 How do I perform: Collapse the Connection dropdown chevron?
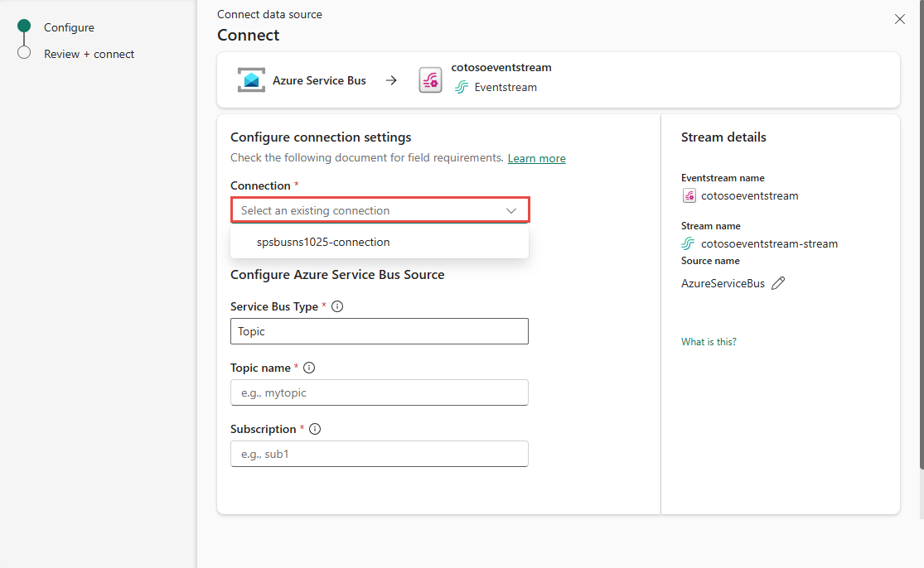pos(511,211)
